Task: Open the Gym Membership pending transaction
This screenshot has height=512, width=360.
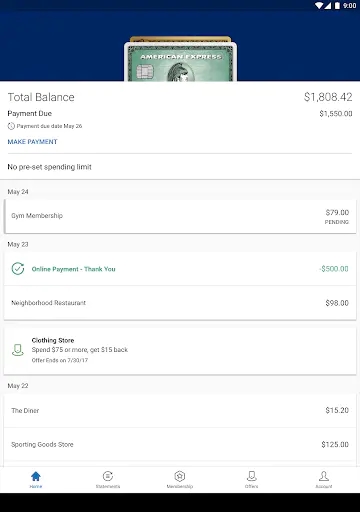Action: [x=180, y=216]
